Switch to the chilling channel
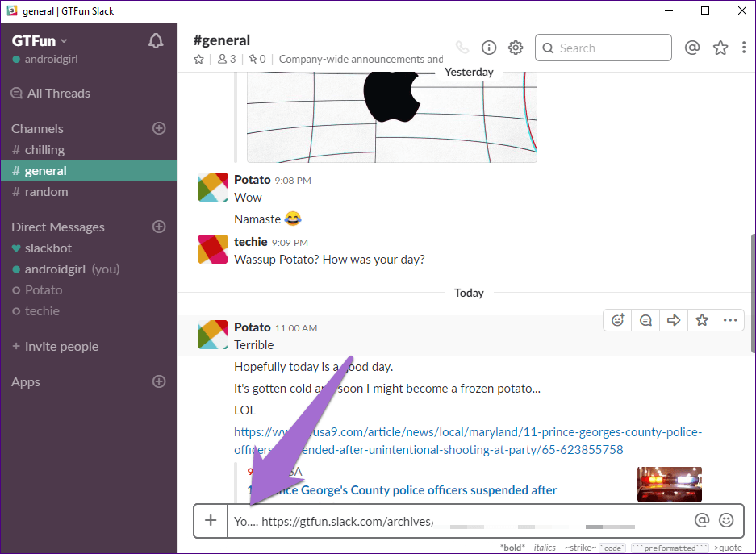This screenshot has width=756, height=554. pos(89,150)
